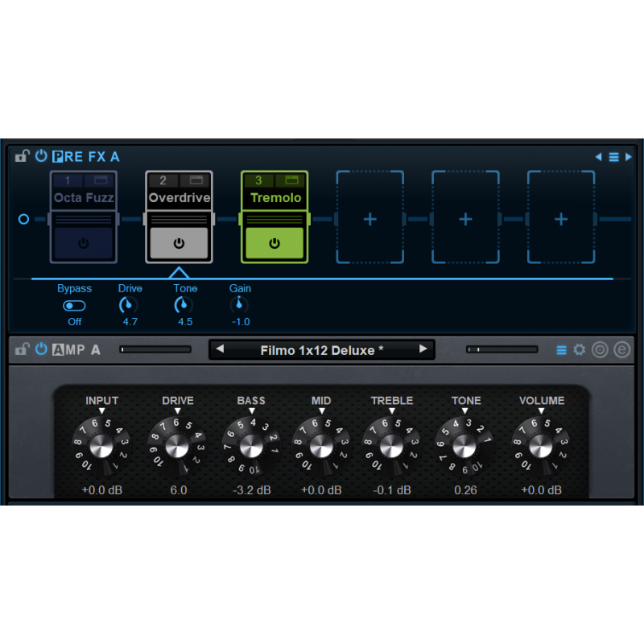
Task: Flip the Bypass switch to On
Action: (74, 305)
